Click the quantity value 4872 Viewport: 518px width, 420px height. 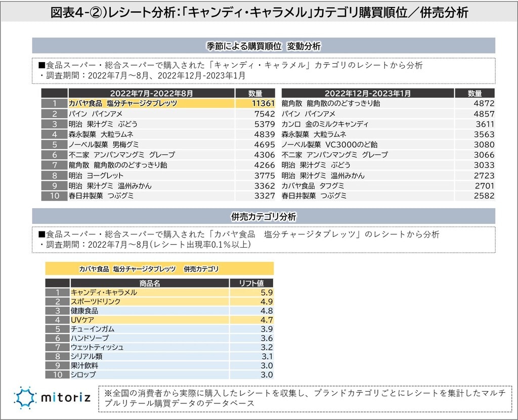click(x=484, y=103)
